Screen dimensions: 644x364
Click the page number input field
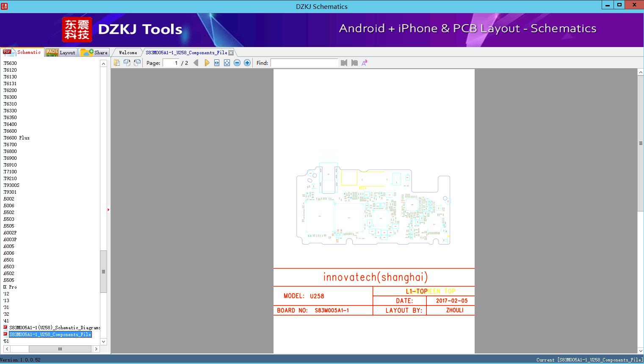click(171, 63)
